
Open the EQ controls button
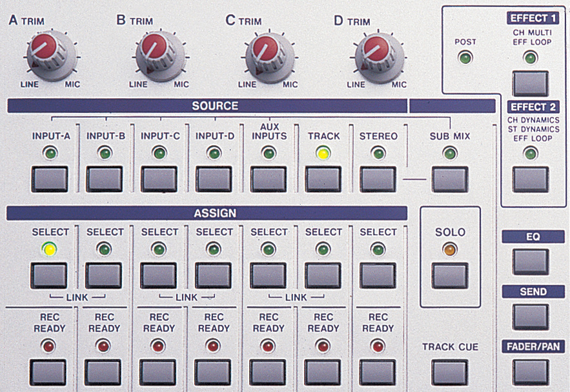(531, 262)
